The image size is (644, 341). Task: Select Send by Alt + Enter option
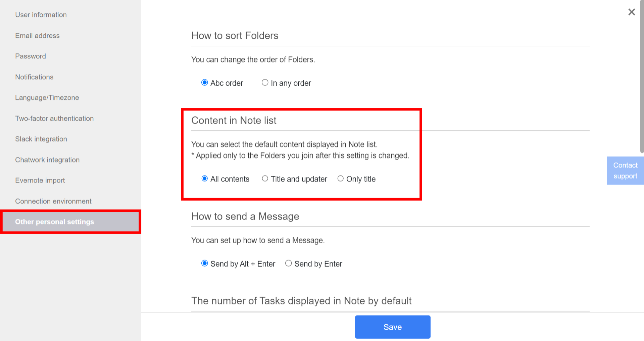[x=204, y=263]
